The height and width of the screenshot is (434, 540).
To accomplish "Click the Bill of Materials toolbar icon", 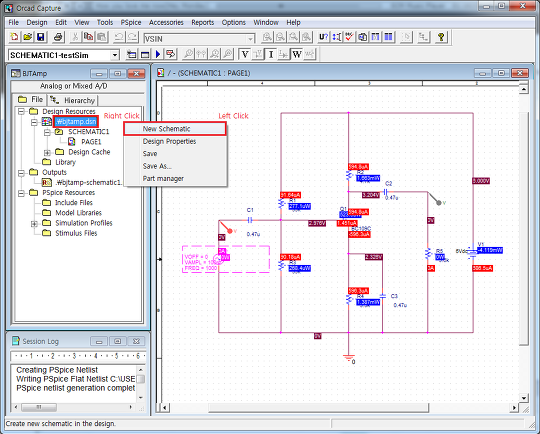I will point(388,37).
